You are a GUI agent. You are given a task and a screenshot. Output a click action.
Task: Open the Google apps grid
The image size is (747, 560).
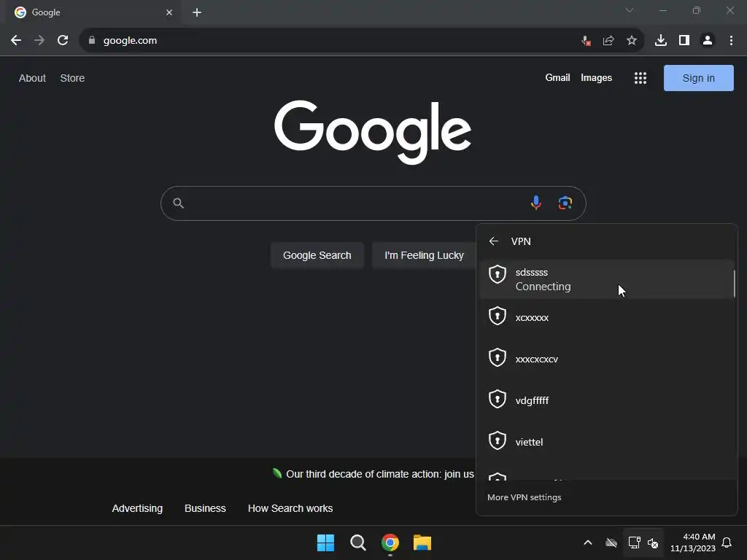640,78
